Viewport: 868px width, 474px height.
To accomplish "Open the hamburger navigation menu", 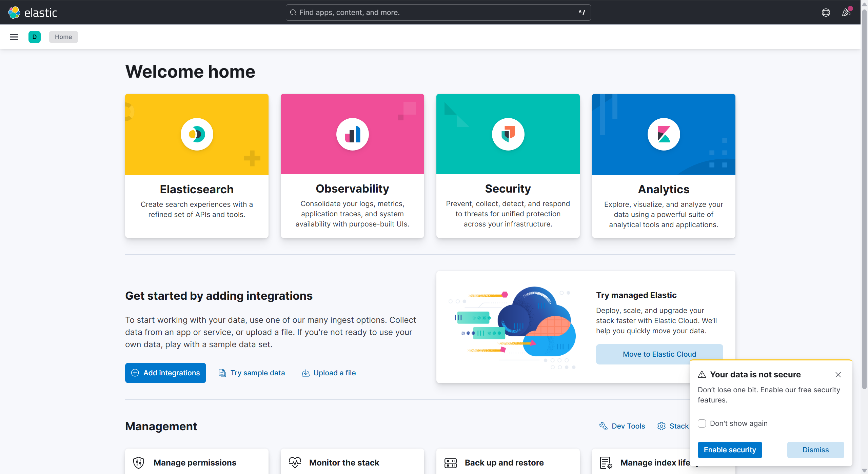I will click(x=14, y=37).
